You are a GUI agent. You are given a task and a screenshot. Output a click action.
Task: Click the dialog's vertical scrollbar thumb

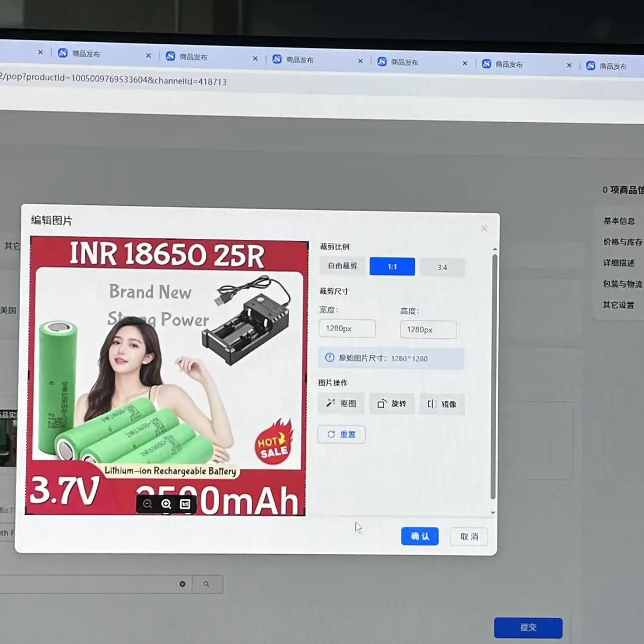click(494, 377)
